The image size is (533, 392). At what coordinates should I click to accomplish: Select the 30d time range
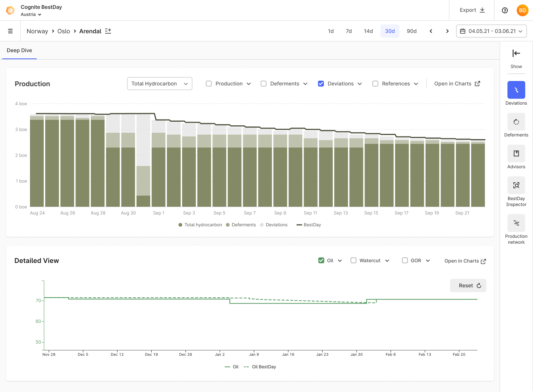tap(390, 31)
